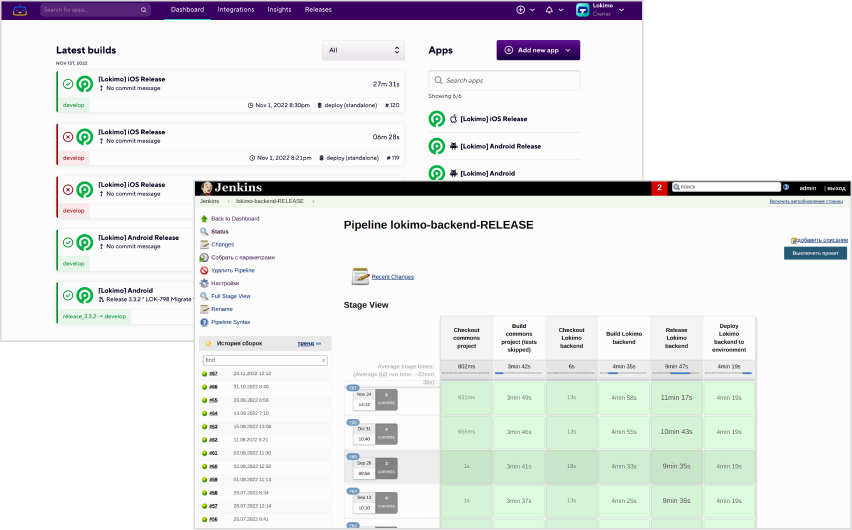
Task: Click the выход logout link in Jenkins
Action: coord(836,188)
